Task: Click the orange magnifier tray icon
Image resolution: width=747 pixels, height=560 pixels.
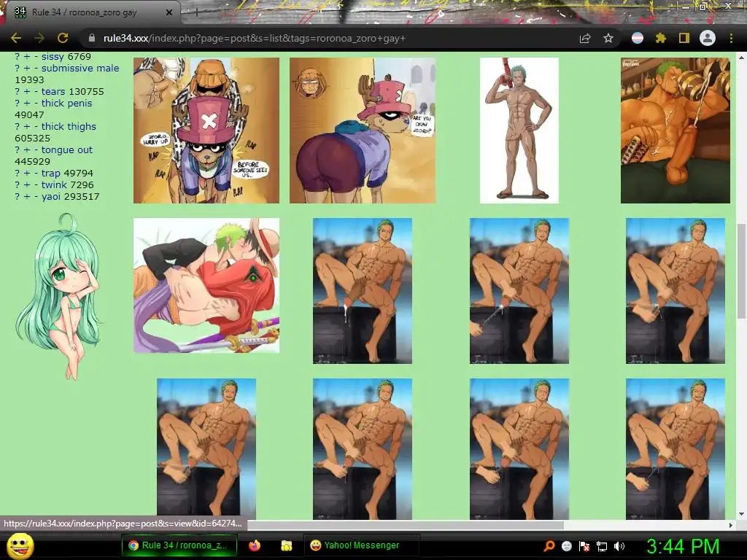Action: (549, 546)
